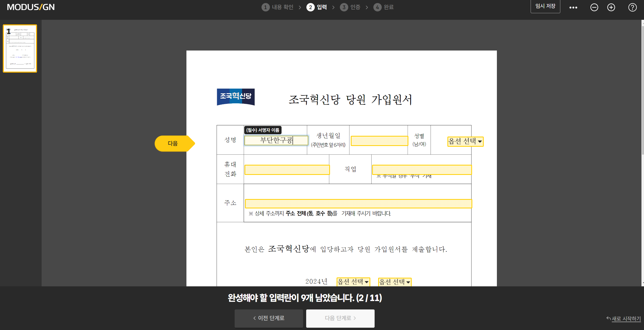Click the 휴대전화 input field
Image resolution: width=644 pixels, height=330 pixels.
coord(287,170)
